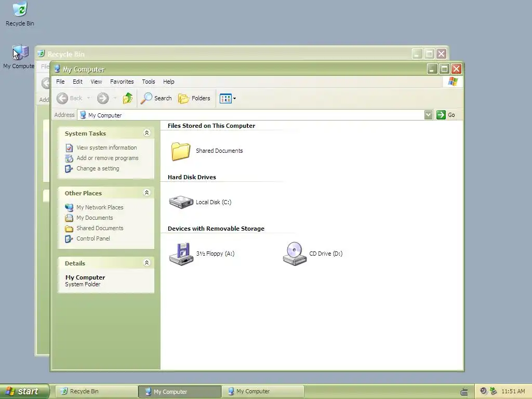The width and height of the screenshot is (532, 399).
Task: Open Shared Documents link in Other Places
Action: point(100,229)
